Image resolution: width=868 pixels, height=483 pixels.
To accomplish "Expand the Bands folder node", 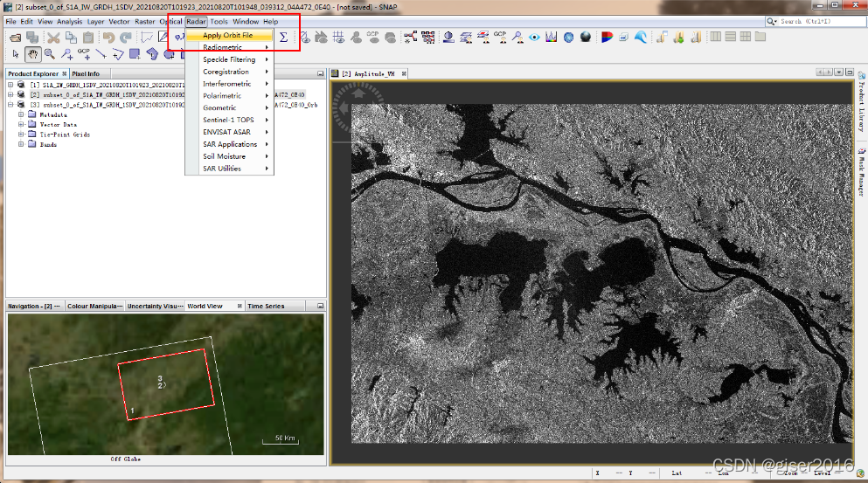I will 20,145.
